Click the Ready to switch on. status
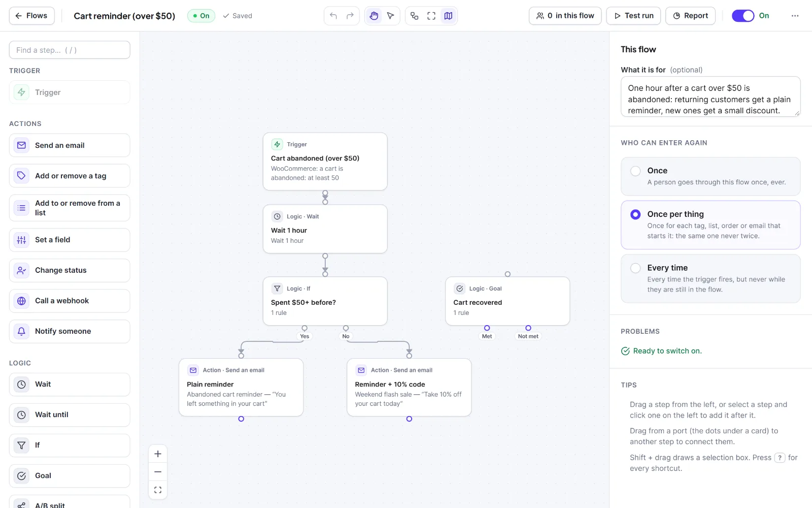This screenshot has height=508, width=812. coord(661,351)
